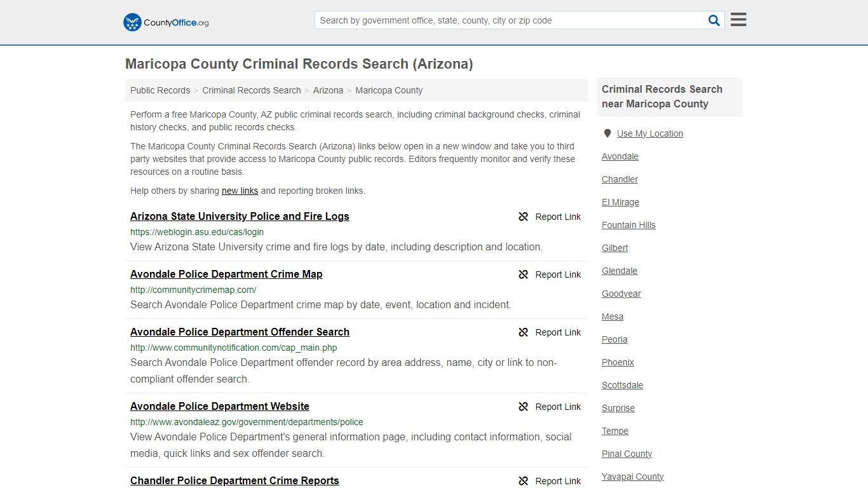Select Scottsdale in sidebar
This screenshot has height=488, width=868.
[623, 385]
